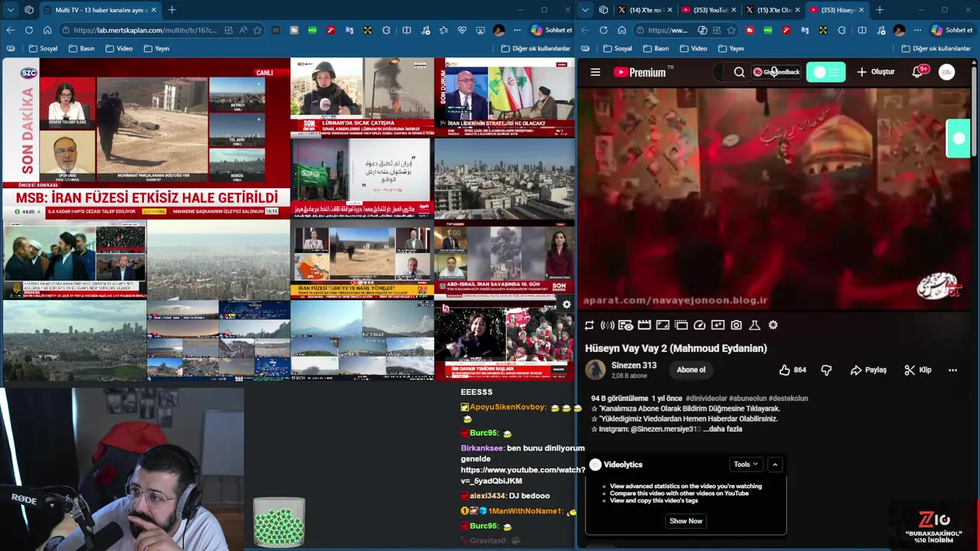The height and width of the screenshot is (551, 980).
Task: Open the YouTube search magnifier
Action: coord(739,72)
